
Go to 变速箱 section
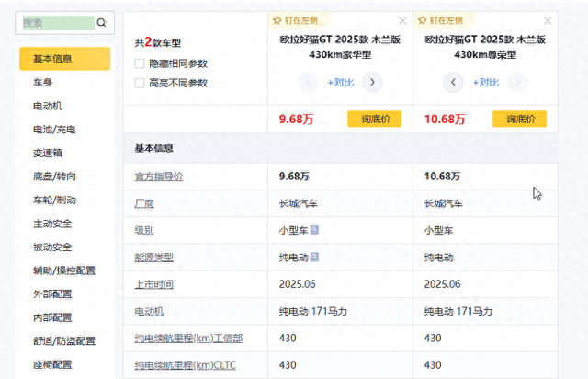(48, 153)
